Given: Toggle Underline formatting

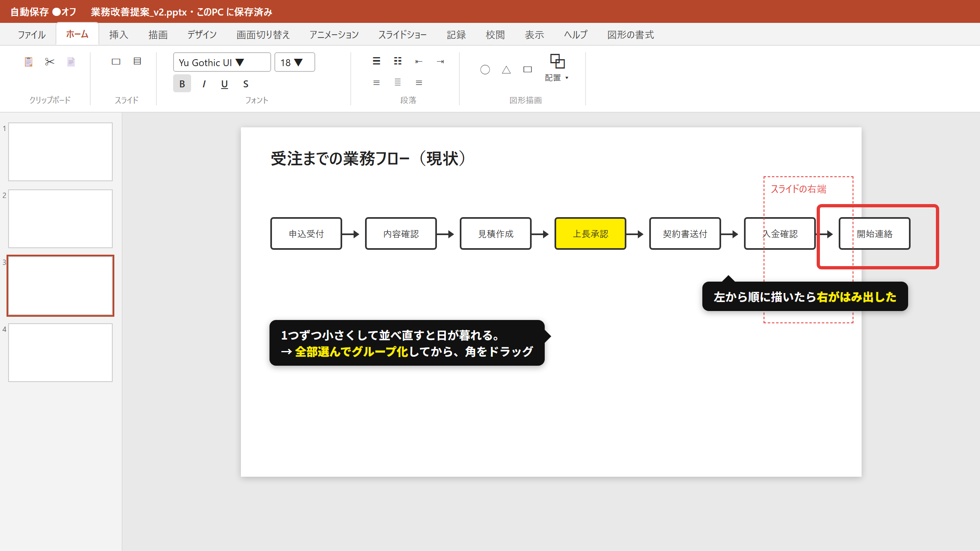Looking at the screenshot, I should point(225,84).
